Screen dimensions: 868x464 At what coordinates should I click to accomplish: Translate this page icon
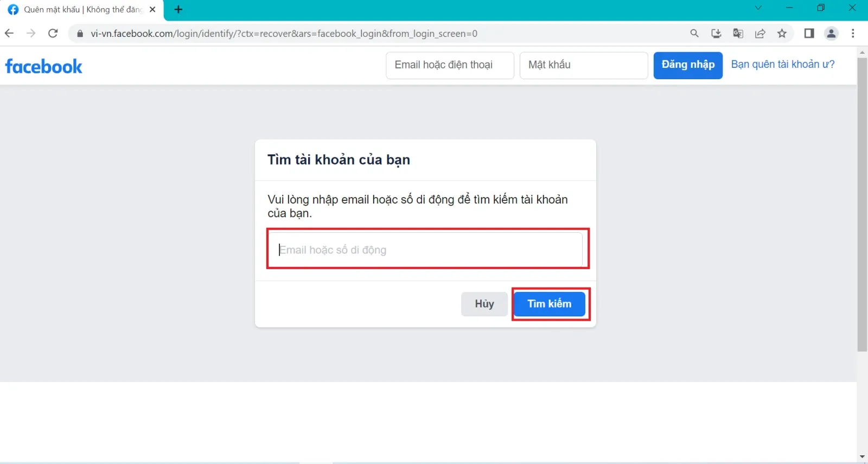click(x=738, y=33)
